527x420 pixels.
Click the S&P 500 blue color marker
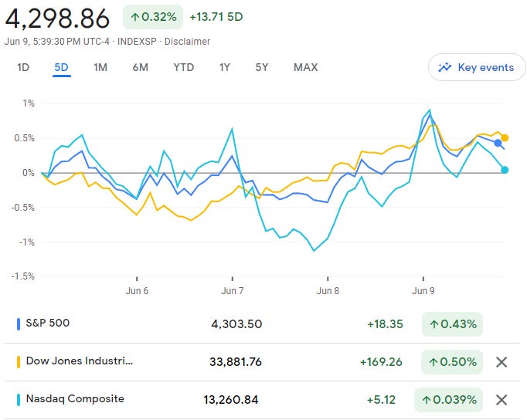point(19,324)
